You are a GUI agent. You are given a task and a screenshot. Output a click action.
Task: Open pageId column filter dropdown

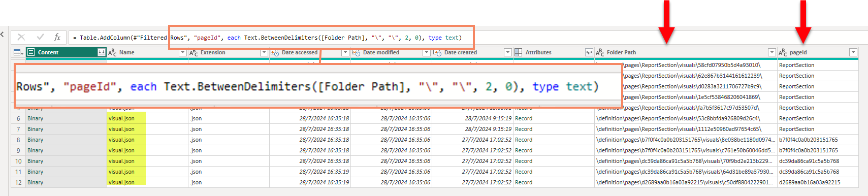(853, 52)
